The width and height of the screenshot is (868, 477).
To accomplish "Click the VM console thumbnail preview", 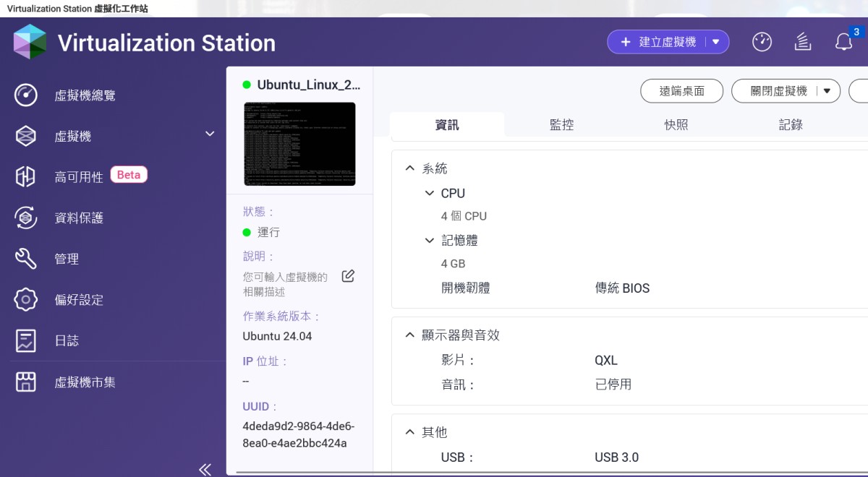I will coord(299,144).
